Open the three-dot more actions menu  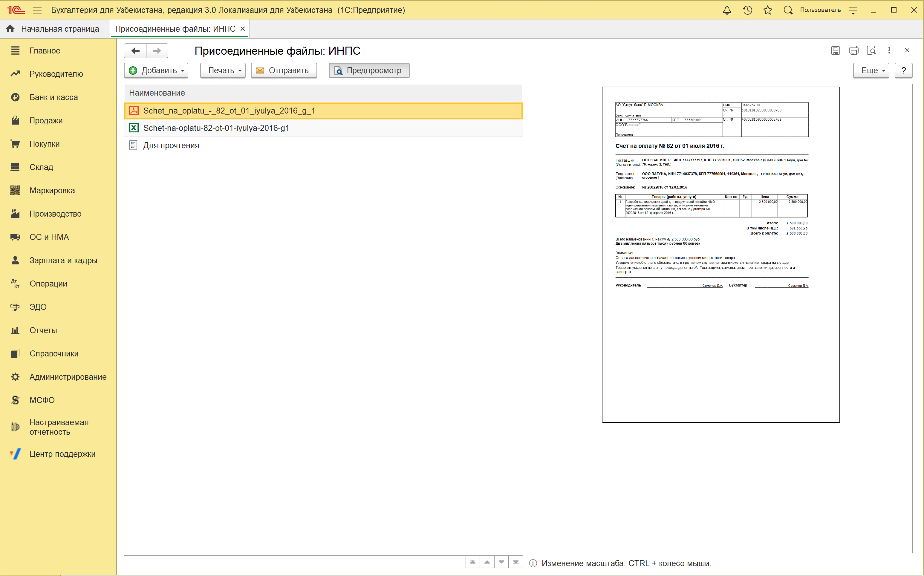889,50
